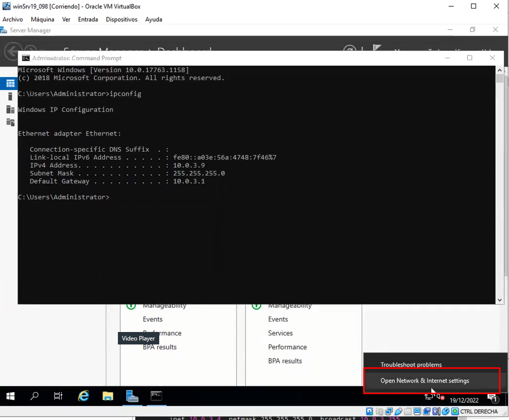Switch to Server Manager taskbar button
Screen dimensions: 509x420
coord(132,396)
